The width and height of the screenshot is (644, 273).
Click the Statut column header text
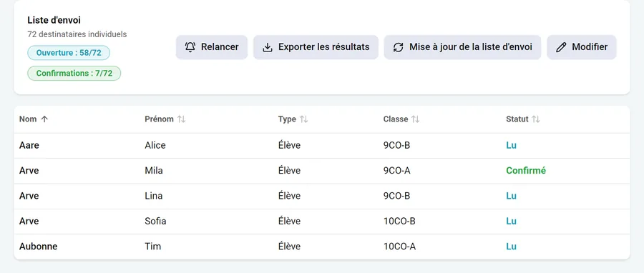pyautogui.click(x=517, y=119)
